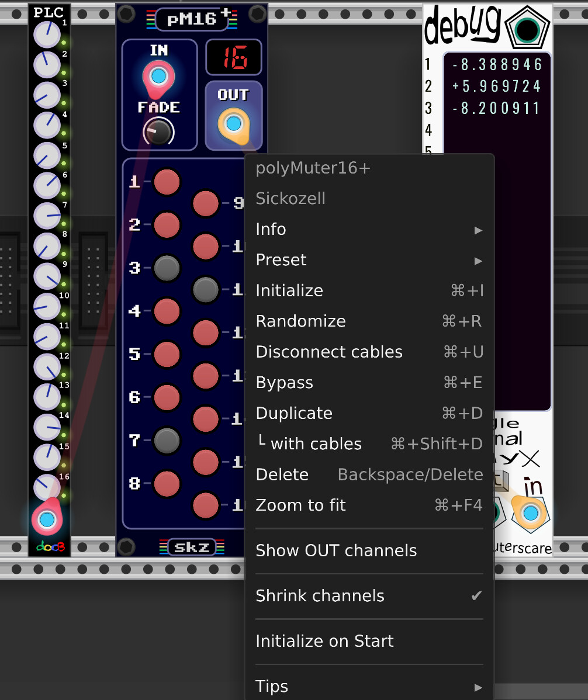Click the pM16 title badge
This screenshot has width=588, height=700.
(192, 19)
